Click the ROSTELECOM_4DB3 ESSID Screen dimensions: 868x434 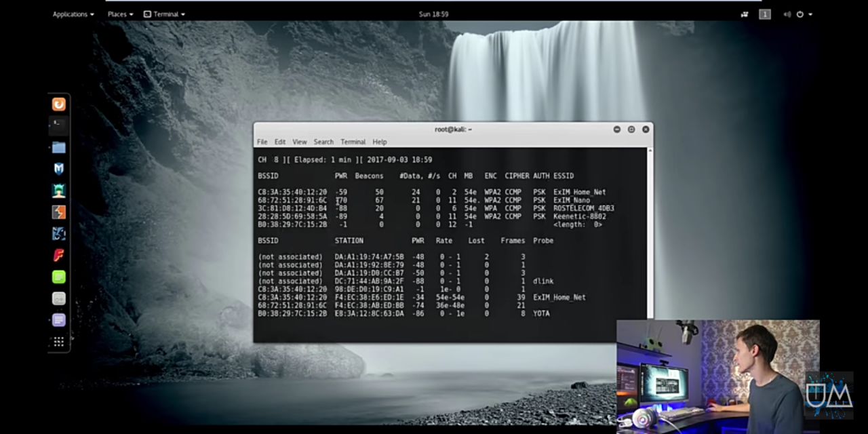click(x=584, y=208)
